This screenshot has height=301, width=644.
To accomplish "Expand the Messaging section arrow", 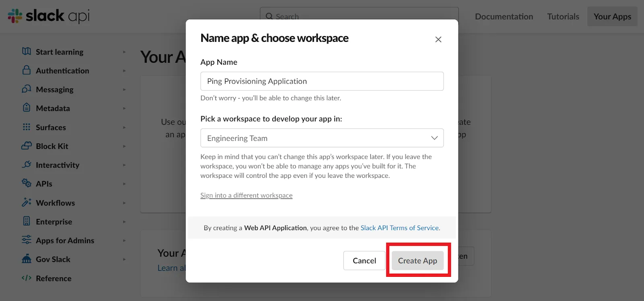I will click(x=124, y=89).
